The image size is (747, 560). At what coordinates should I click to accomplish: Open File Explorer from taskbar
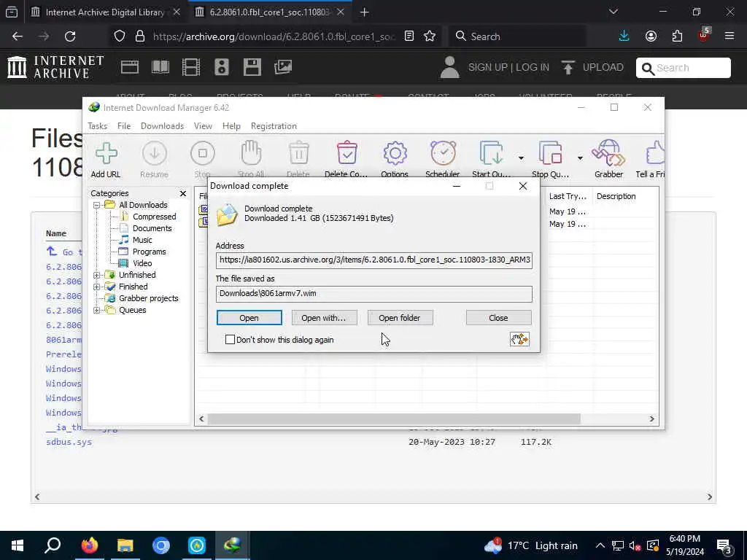tap(125, 545)
